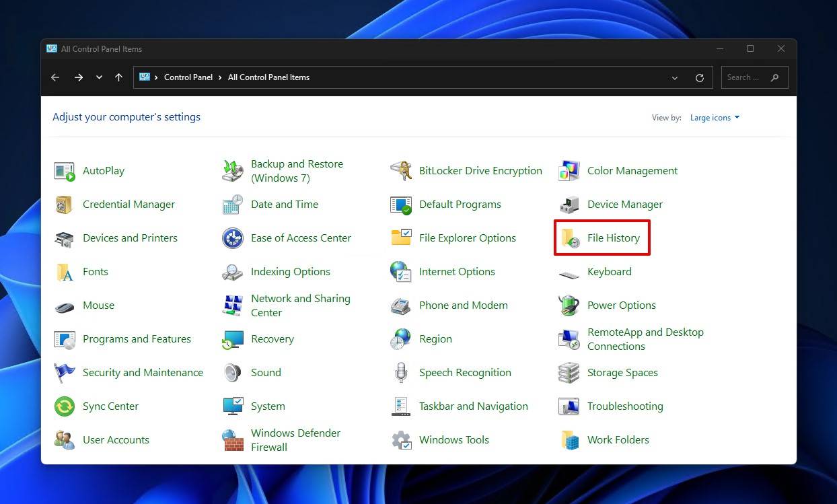Click the Ease of Access Center icon

[233, 238]
